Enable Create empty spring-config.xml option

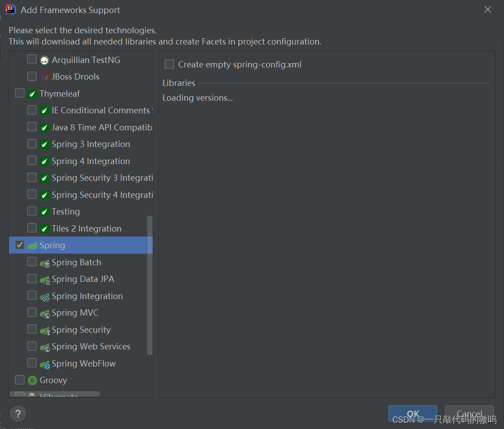(169, 64)
